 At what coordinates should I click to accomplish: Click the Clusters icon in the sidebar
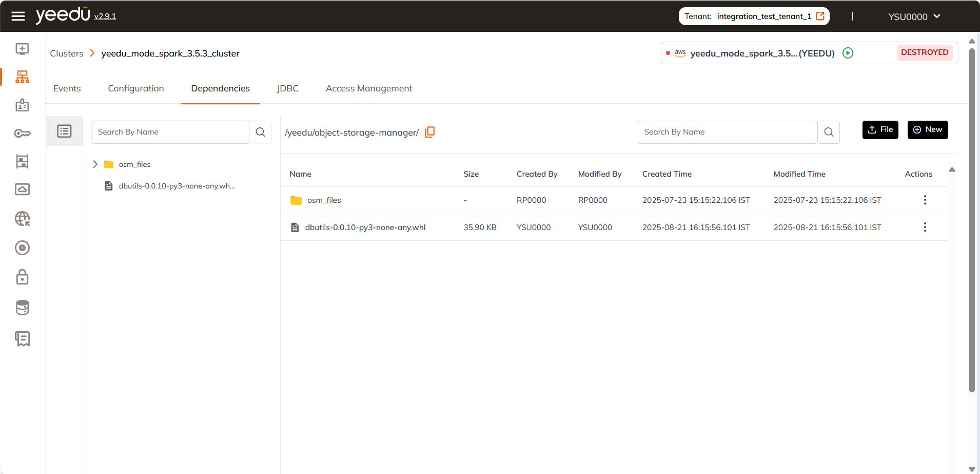tap(22, 77)
